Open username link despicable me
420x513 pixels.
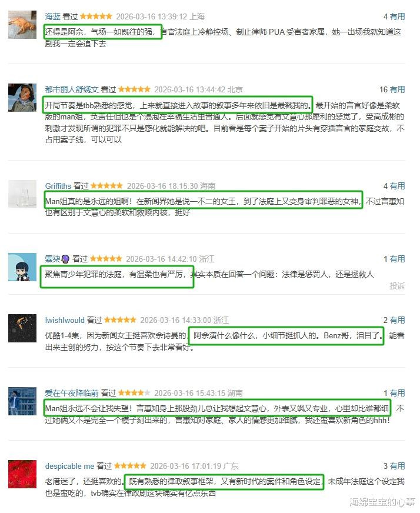click(x=69, y=466)
